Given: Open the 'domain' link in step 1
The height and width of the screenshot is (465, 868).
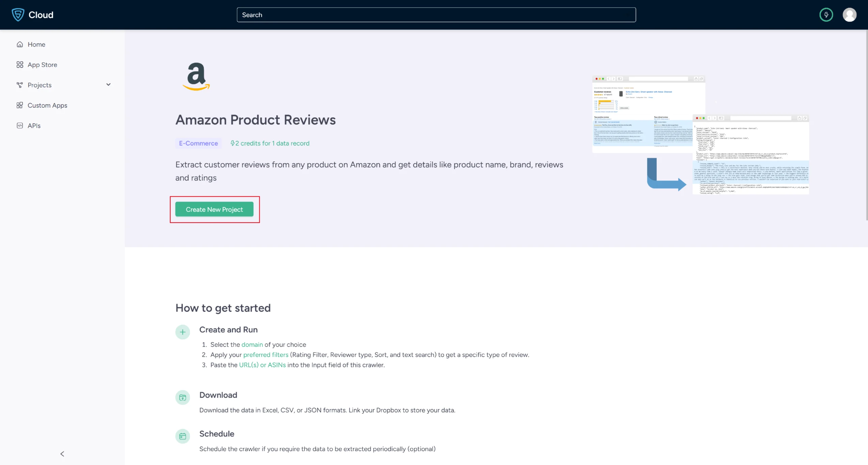Looking at the screenshot, I should click(252, 345).
